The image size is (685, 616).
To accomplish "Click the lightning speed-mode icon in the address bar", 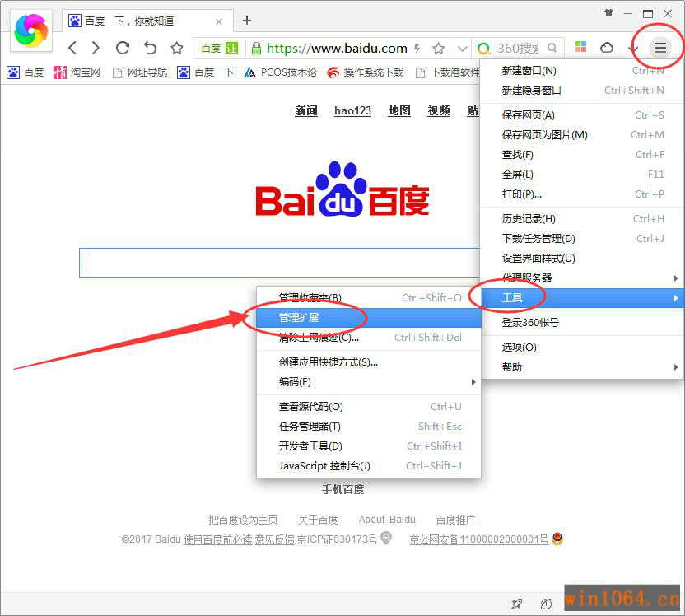I will click(417, 48).
